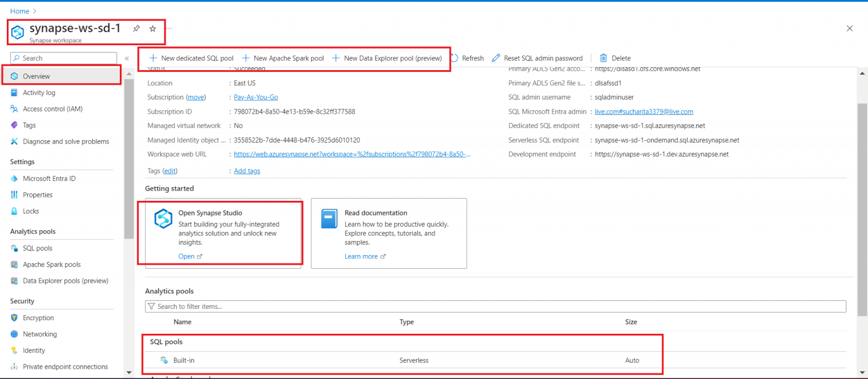Add workspace to favorites with star icon
The width and height of the screenshot is (868, 379).
[x=153, y=28]
